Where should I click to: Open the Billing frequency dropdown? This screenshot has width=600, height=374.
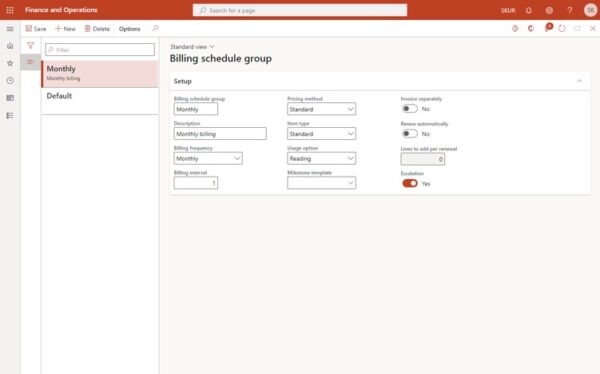[208, 158]
